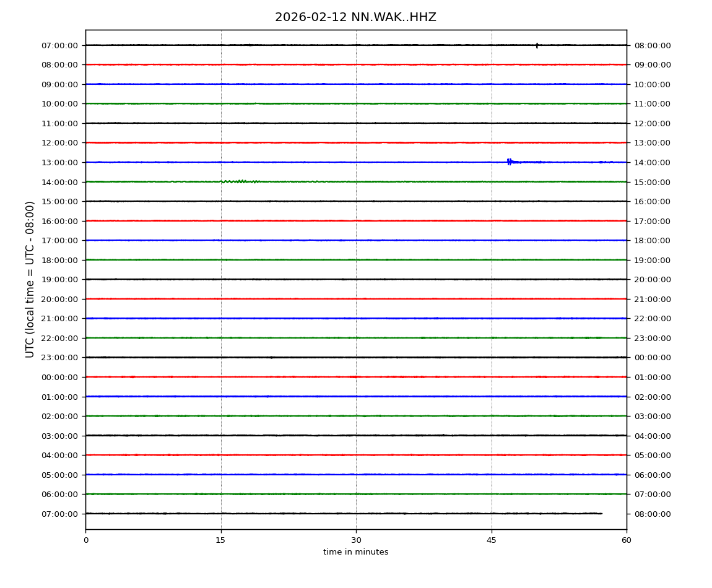Click the 18:00:00 label on the left axis

[x=59, y=260]
